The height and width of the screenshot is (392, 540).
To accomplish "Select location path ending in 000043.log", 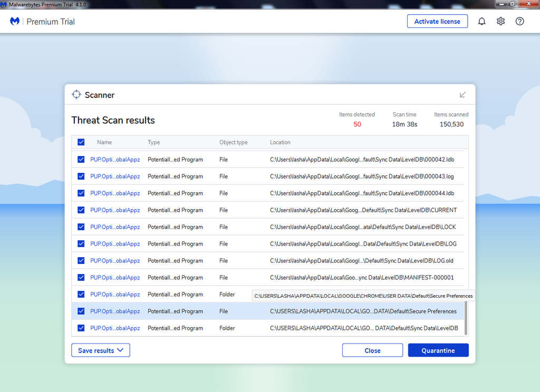I will pyautogui.click(x=362, y=176).
